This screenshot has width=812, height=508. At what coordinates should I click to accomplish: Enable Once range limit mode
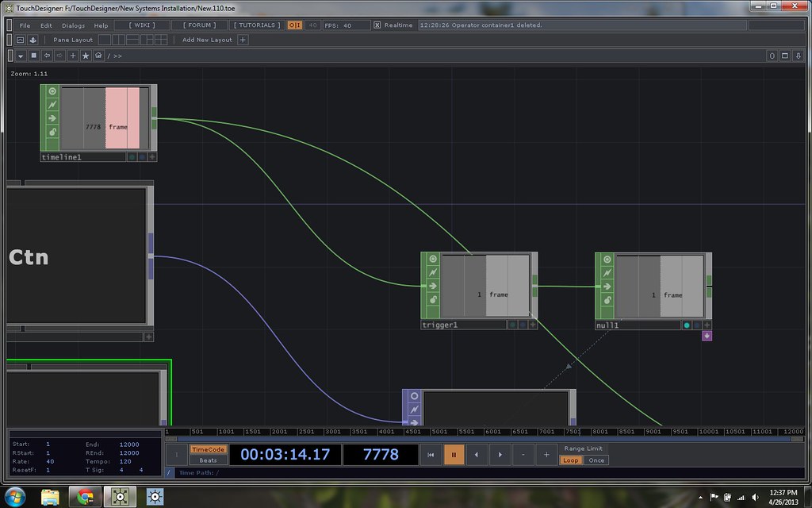596,460
